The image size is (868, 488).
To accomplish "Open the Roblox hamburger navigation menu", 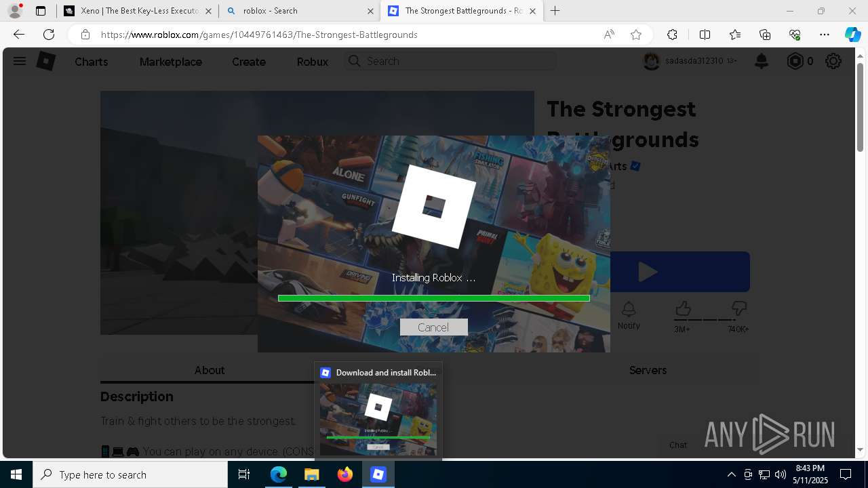I will (x=20, y=61).
